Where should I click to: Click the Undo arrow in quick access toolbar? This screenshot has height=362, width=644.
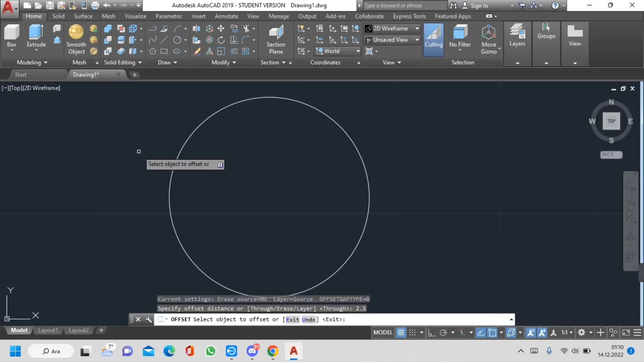107,5
